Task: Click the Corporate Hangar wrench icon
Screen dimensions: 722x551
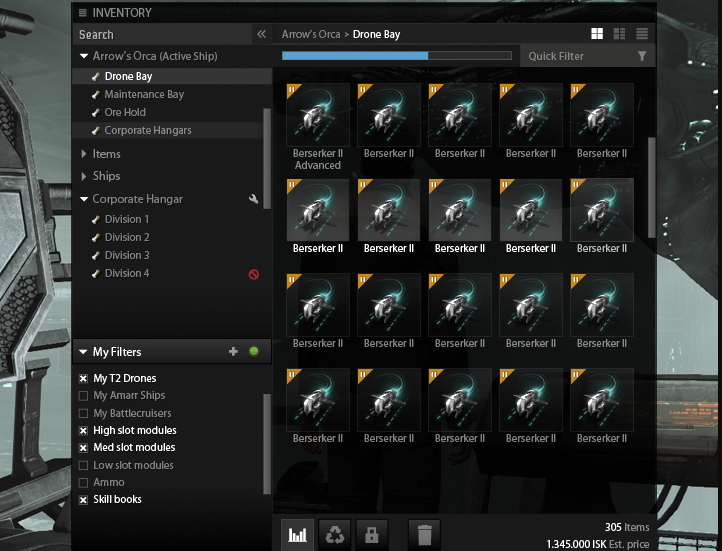Action: pyautogui.click(x=254, y=200)
